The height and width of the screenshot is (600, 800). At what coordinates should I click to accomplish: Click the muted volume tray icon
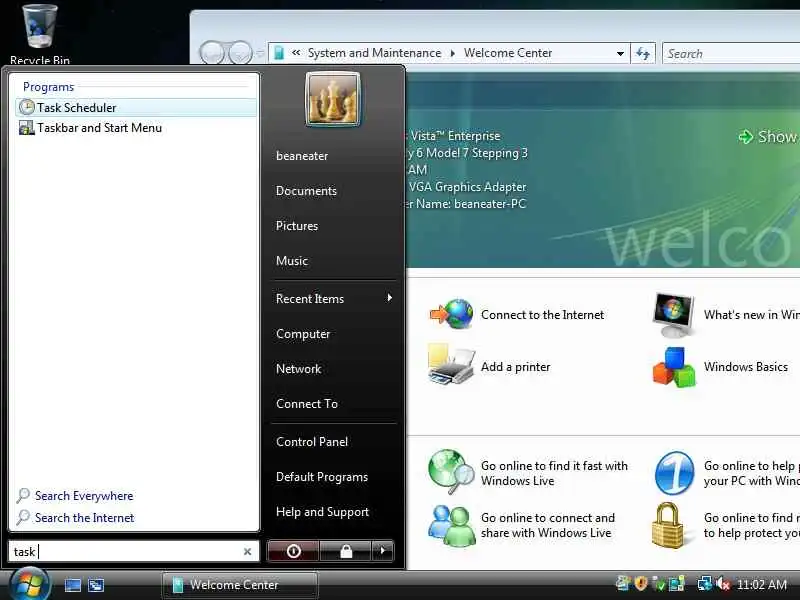(723, 584)
